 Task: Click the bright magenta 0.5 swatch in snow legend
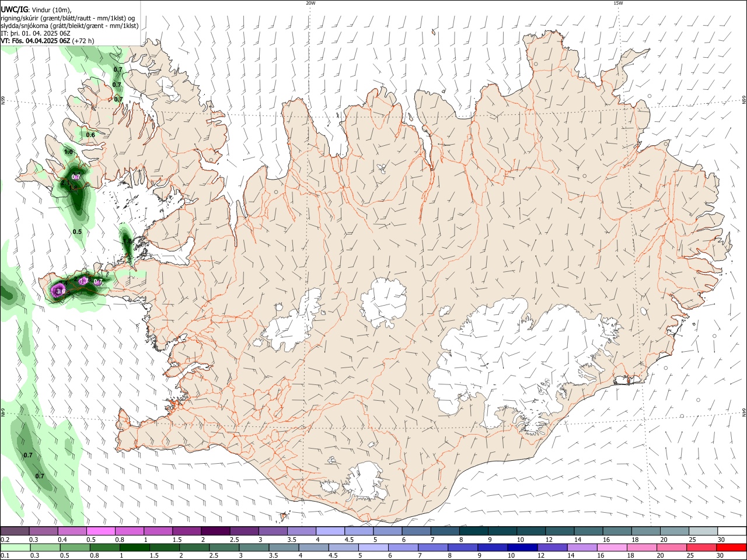coord(101,531)
